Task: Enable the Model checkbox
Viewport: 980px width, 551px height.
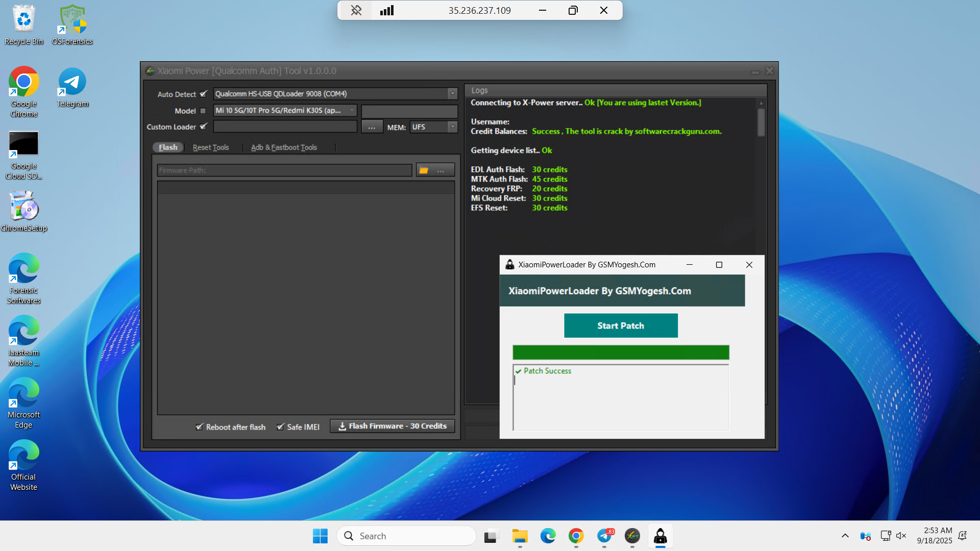Action: pos(203,111)
